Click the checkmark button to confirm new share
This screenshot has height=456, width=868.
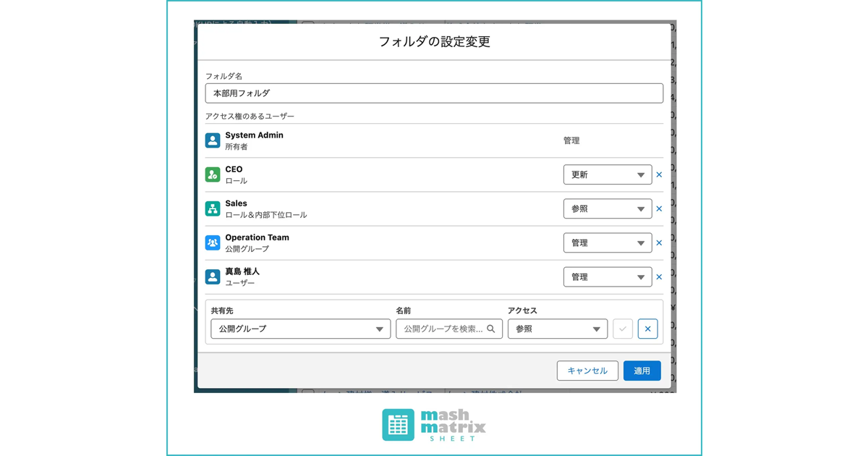[x=623, y=329]
